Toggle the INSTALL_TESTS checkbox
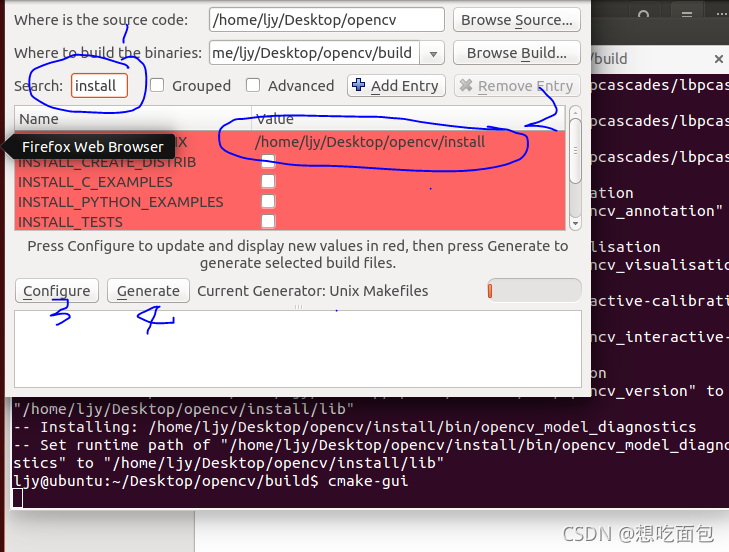Screen dimensions: 729x552 point(268,221)
